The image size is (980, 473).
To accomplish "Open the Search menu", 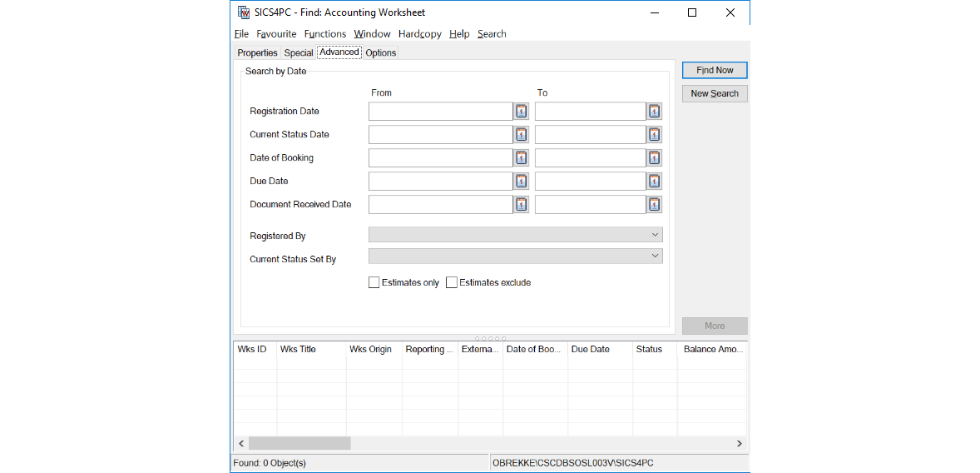I will (492, 34).
